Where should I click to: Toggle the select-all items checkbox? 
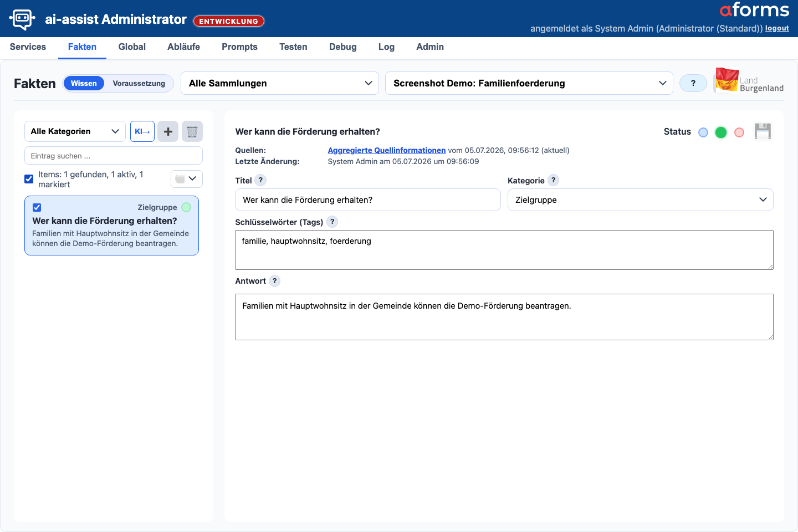(29, 179)
